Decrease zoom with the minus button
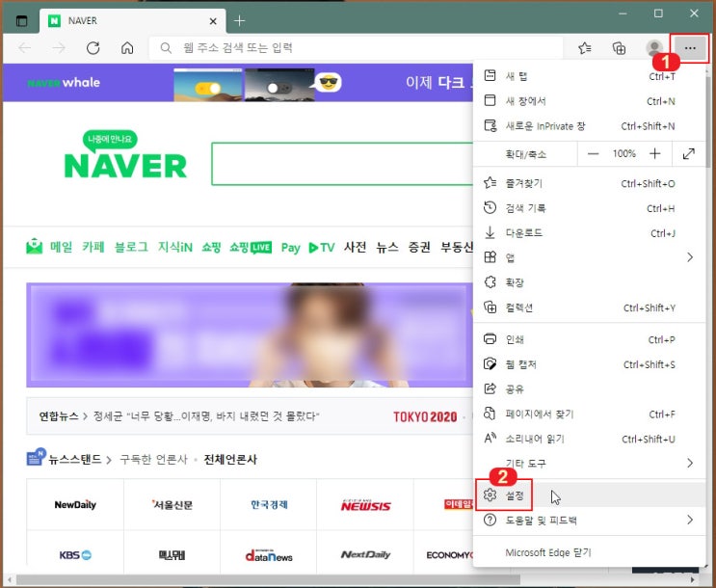716x588 pixels. (x=593, y=154)
